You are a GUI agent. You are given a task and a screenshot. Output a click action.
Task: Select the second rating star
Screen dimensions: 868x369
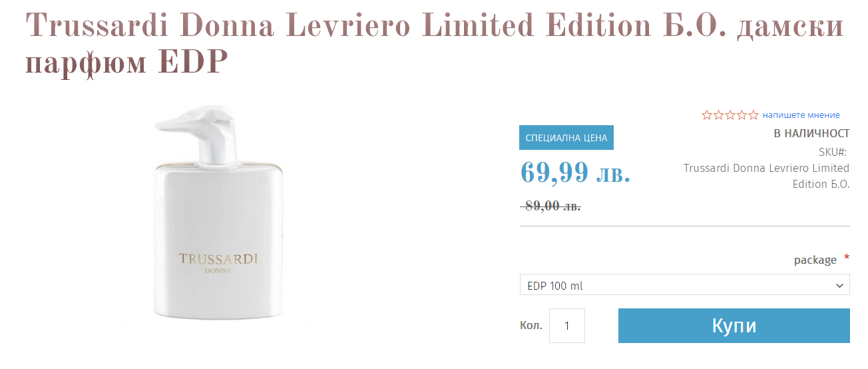coord(718,115)
